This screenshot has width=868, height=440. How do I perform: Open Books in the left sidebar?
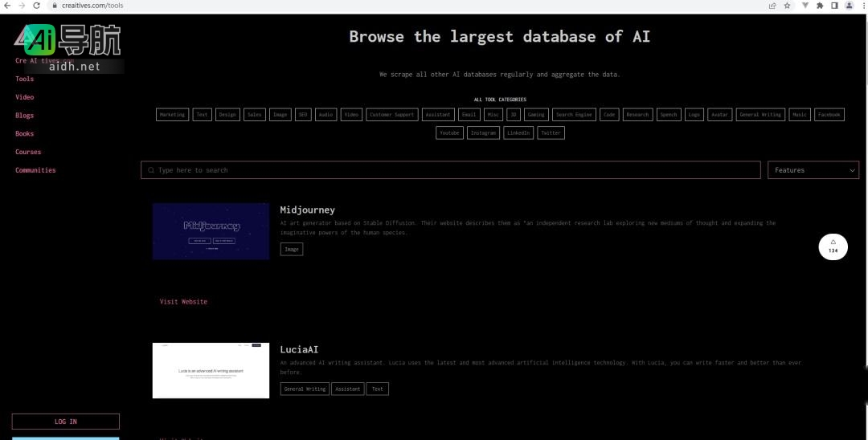[x=24, y=134]
